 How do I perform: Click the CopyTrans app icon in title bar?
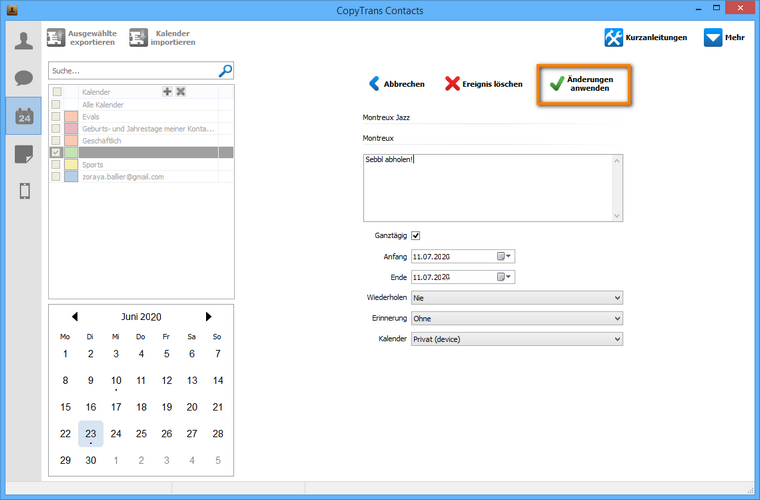pyautogui.click(x=12, y=10)
